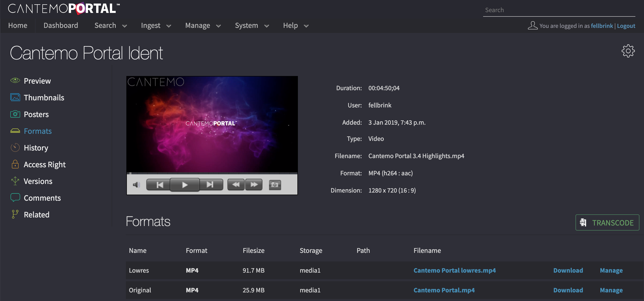Click the Cantemo Portal logo

click(x=64, y=9)
